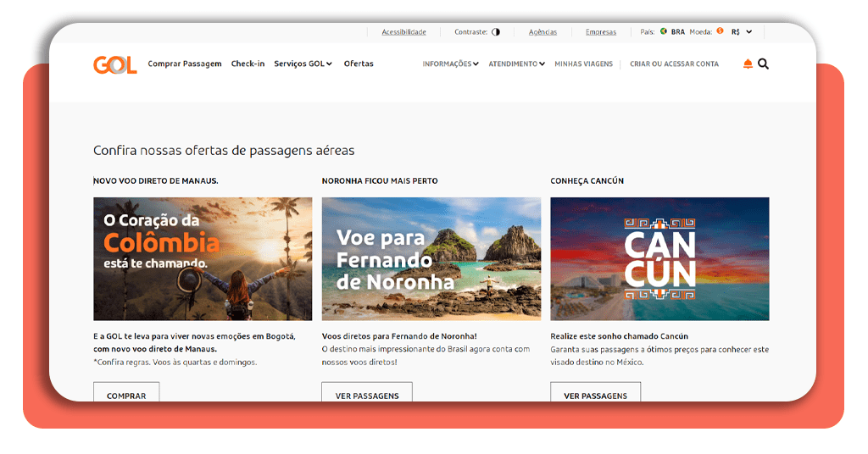Click the GOL logo

pos(114,64)
